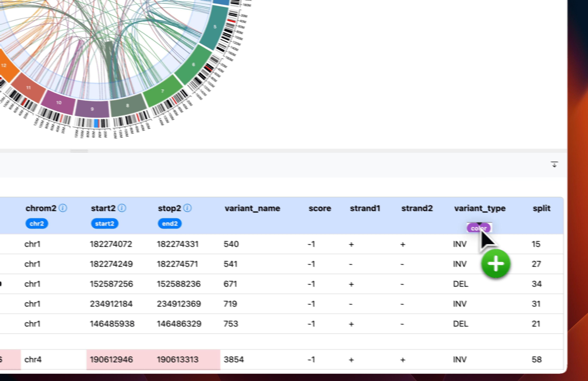The width and height of the screenshot is (588, 381).
Task: Toggle the start2 mapping chip
Action: 105,223
